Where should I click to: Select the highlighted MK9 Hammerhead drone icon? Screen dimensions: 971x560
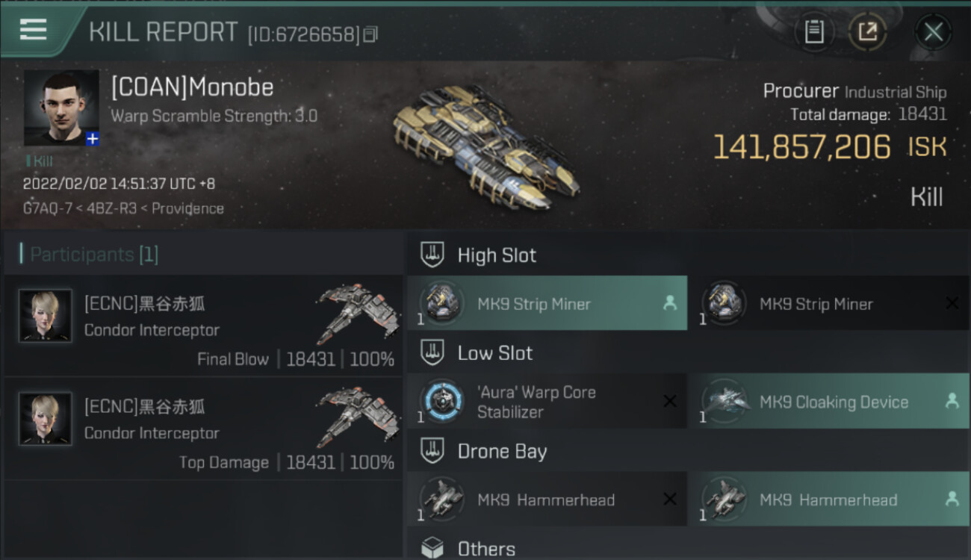click(725, 500)
